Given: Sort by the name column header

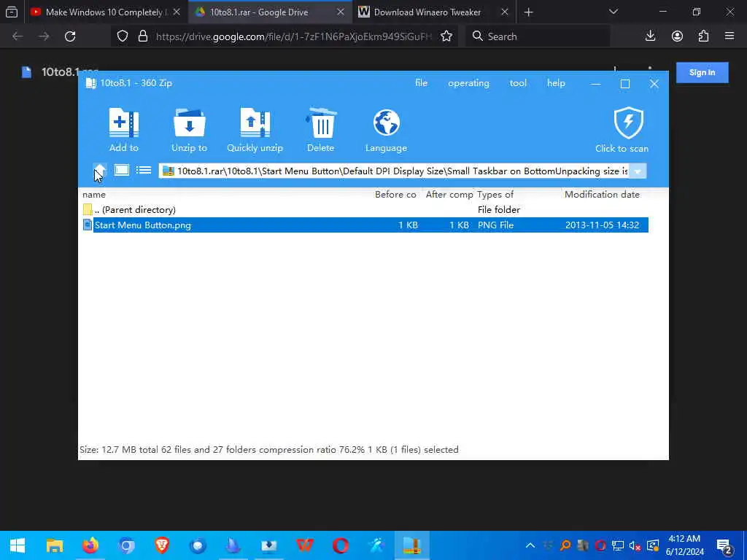Looking at the screenshot, I should pos(94,194).
